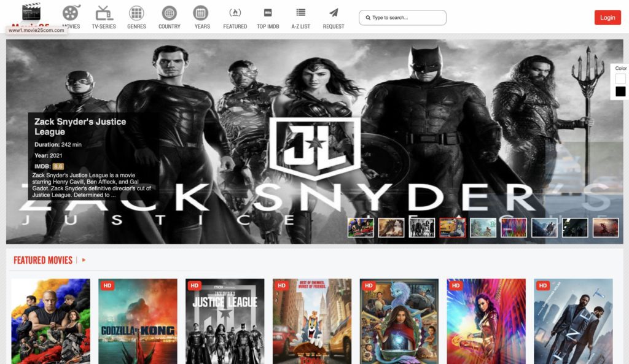Focus the 'Type to search...' field
The image size is (629, 364).
(402, 18)
